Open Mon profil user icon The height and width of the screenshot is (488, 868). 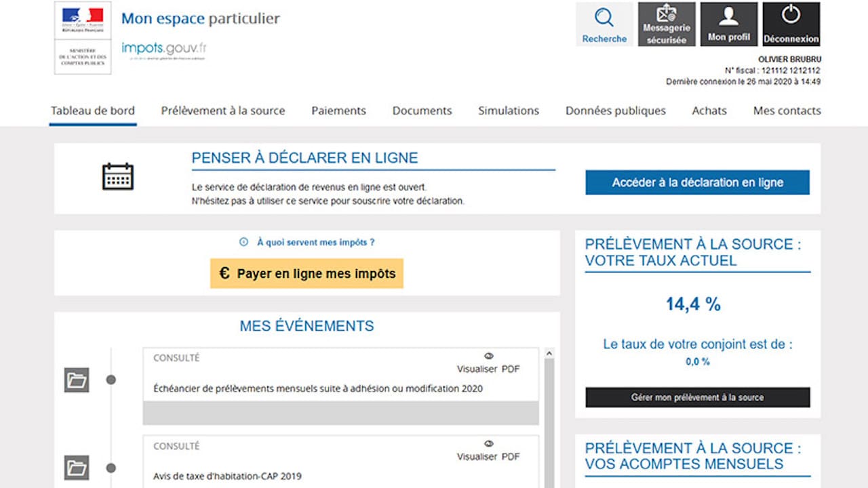click(728, 17)
